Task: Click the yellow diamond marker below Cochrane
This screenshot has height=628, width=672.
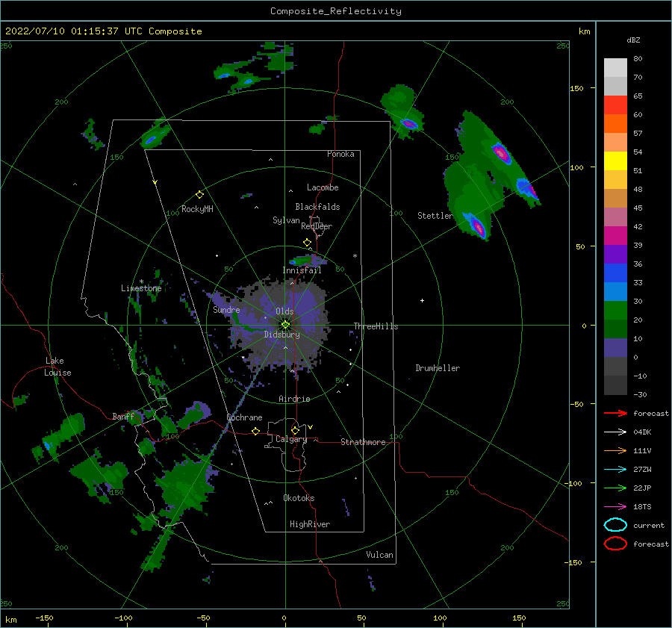Action: 256,432
